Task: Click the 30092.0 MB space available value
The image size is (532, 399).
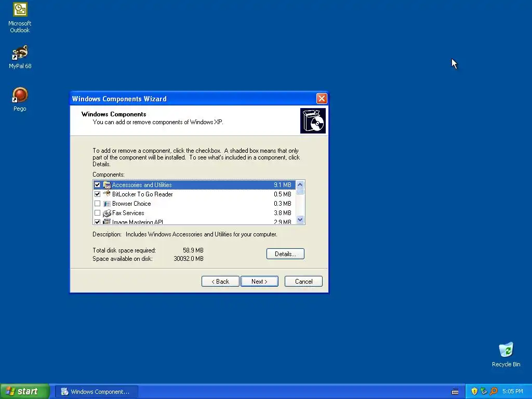Action: pos(189,259)
